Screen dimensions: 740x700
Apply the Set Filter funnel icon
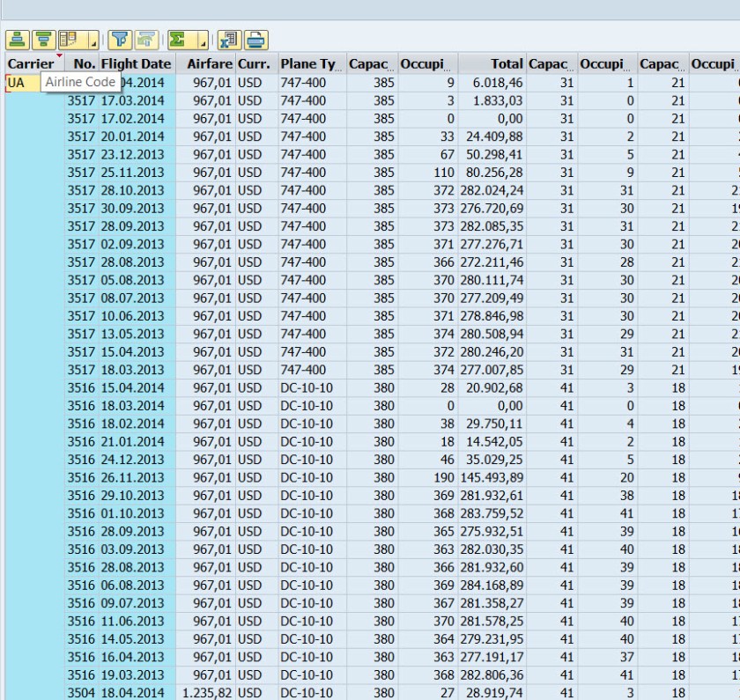121,40
